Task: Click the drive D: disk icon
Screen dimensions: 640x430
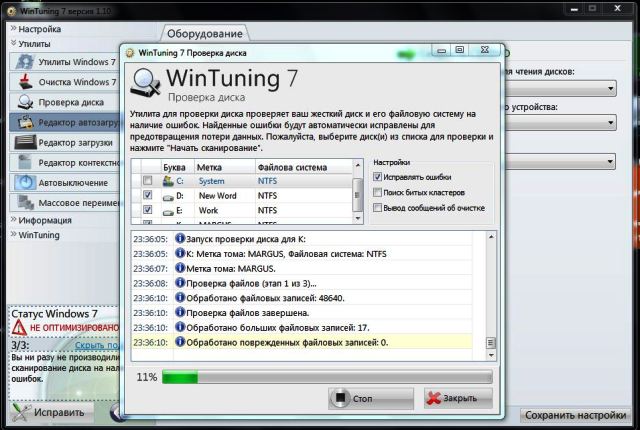Action: coord(168,197)
